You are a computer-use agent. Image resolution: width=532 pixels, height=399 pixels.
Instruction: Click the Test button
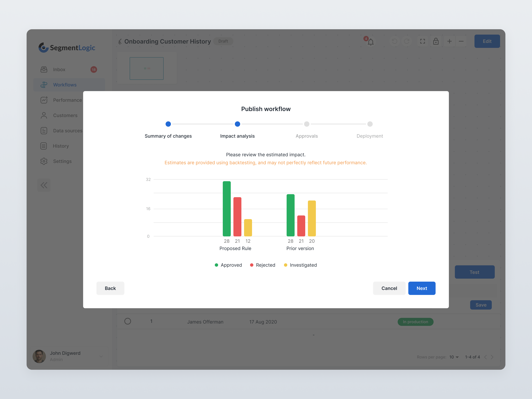point(474,272)
